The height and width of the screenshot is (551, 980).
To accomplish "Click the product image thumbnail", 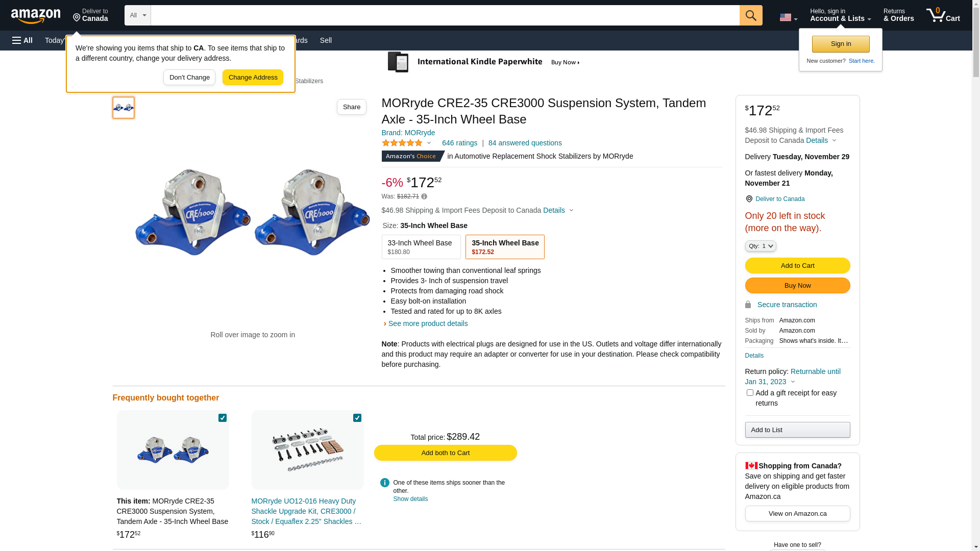I will point(124,108).
